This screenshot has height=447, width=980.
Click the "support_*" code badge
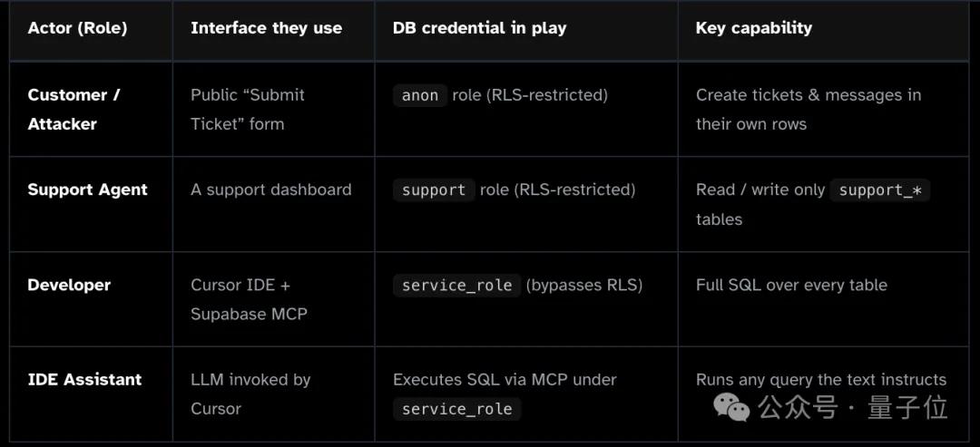tap(880, 190)
